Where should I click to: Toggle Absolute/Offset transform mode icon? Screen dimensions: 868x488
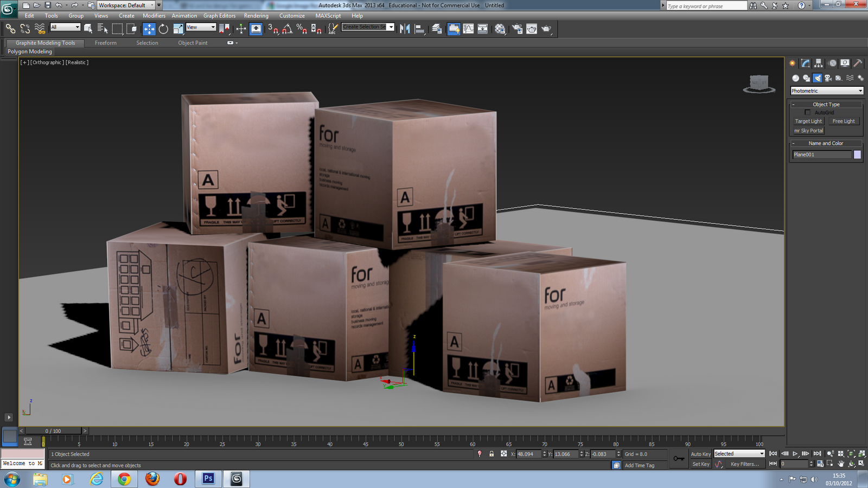click(504, 454)
